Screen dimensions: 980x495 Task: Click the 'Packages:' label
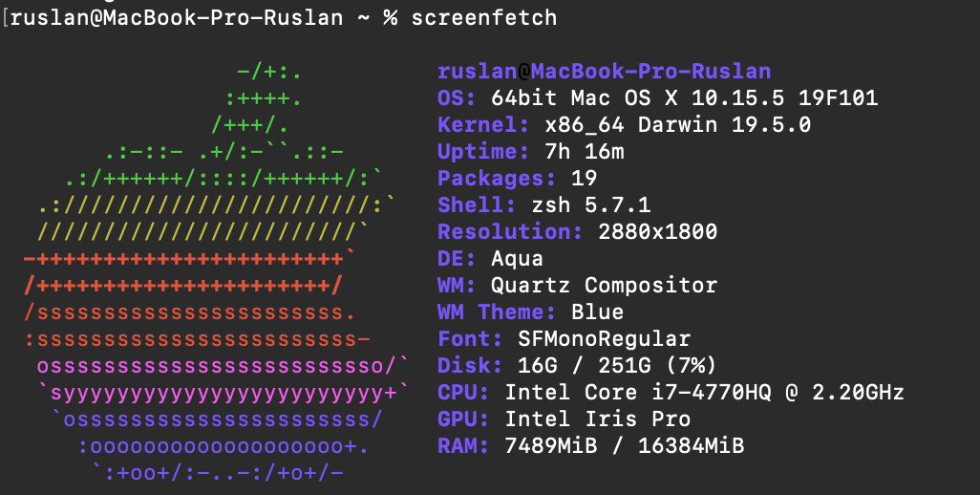pyautogui.click(x=497, y=179)
